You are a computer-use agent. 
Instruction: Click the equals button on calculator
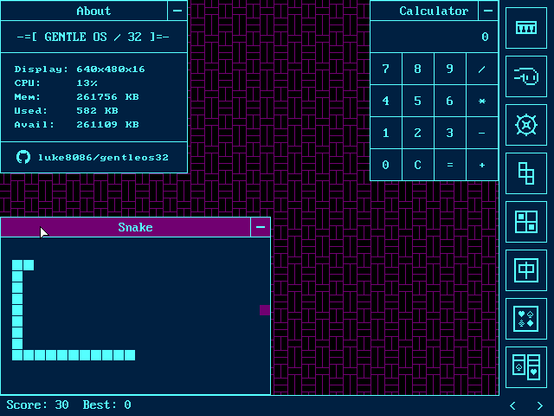450,165
